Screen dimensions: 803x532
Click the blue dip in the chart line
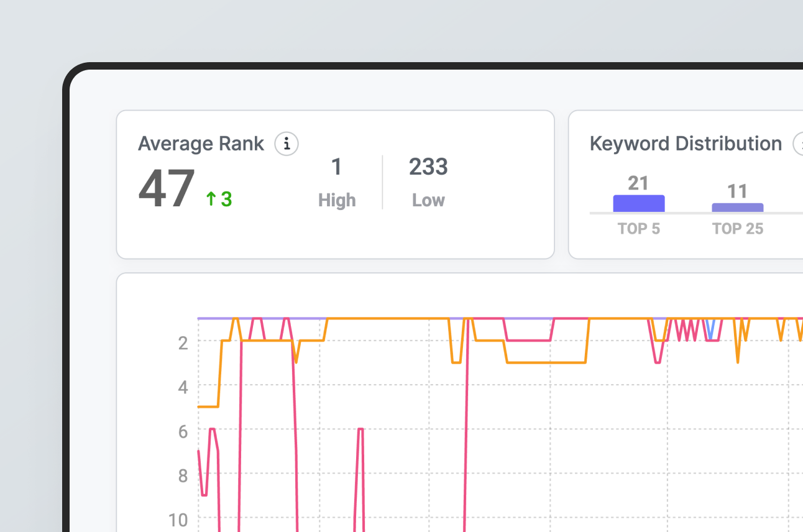point(710,332)
